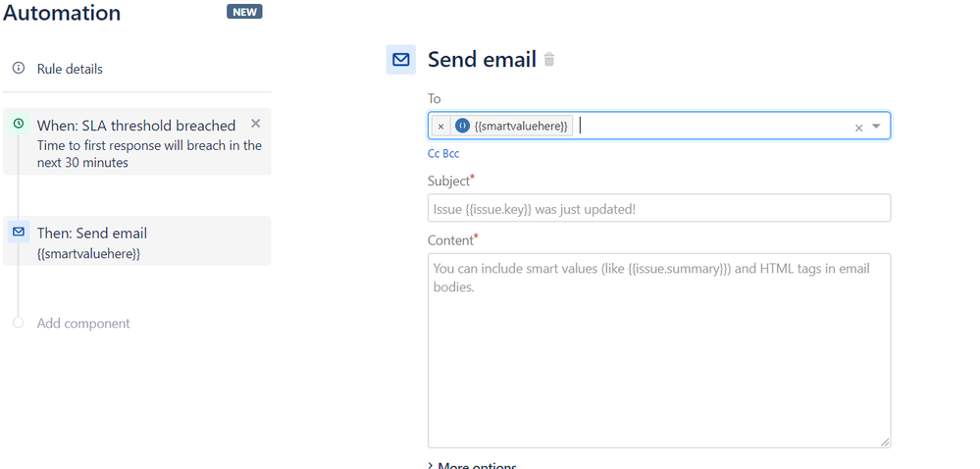The height and width of the screenshot is (469, 980).
Task: Click the smart value icon in recipient chip
Action: click(x=462, y=126)
